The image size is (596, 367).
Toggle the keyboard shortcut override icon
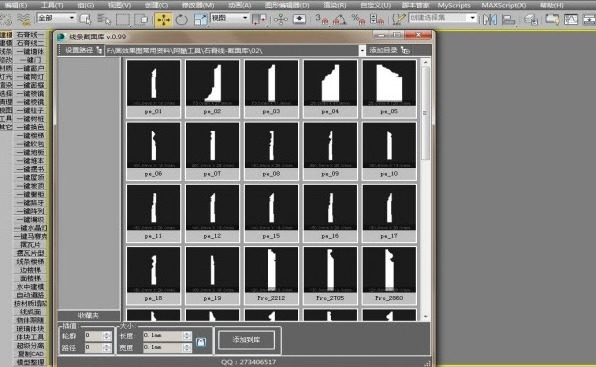point(300,19)
